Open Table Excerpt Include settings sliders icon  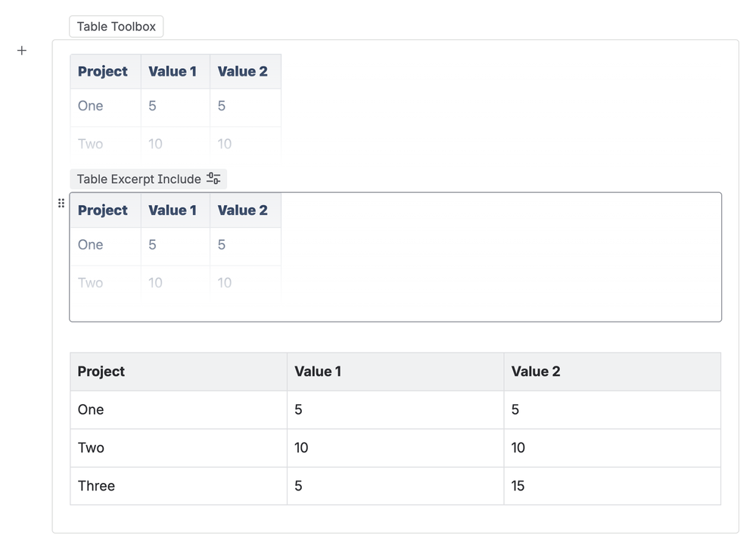(x=213, y=179)
